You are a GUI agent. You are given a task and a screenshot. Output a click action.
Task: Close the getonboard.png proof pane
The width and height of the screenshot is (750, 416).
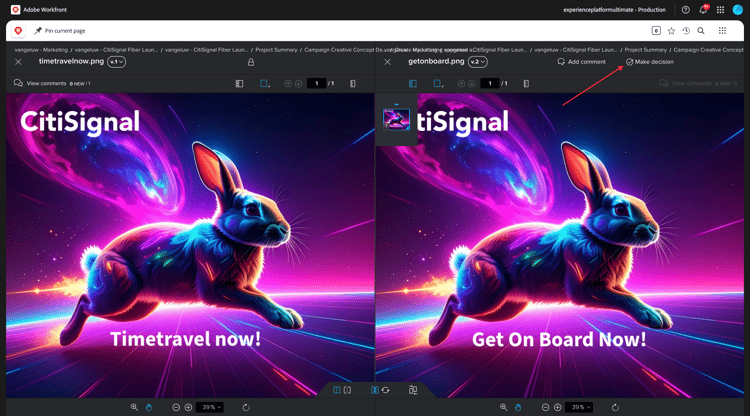click(387, 62)
